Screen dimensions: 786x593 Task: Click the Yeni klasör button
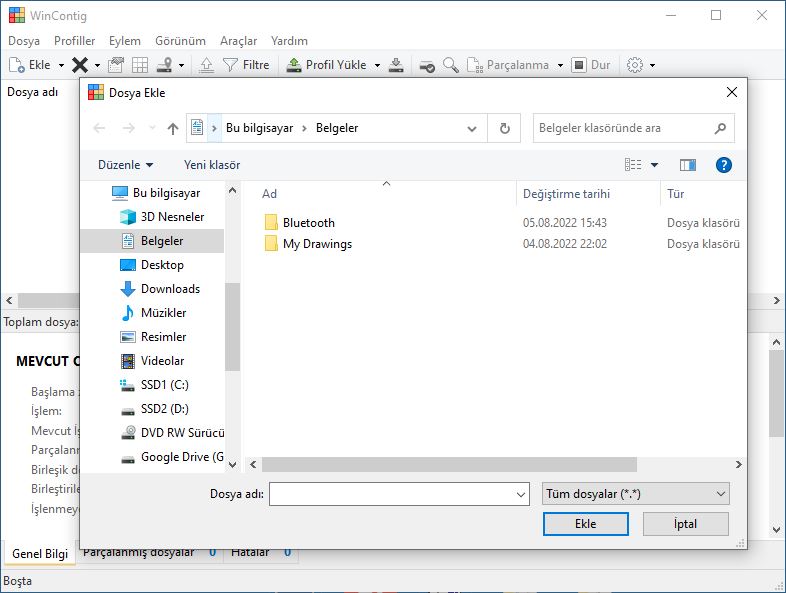pyautogui.click(x=212, y=165)
